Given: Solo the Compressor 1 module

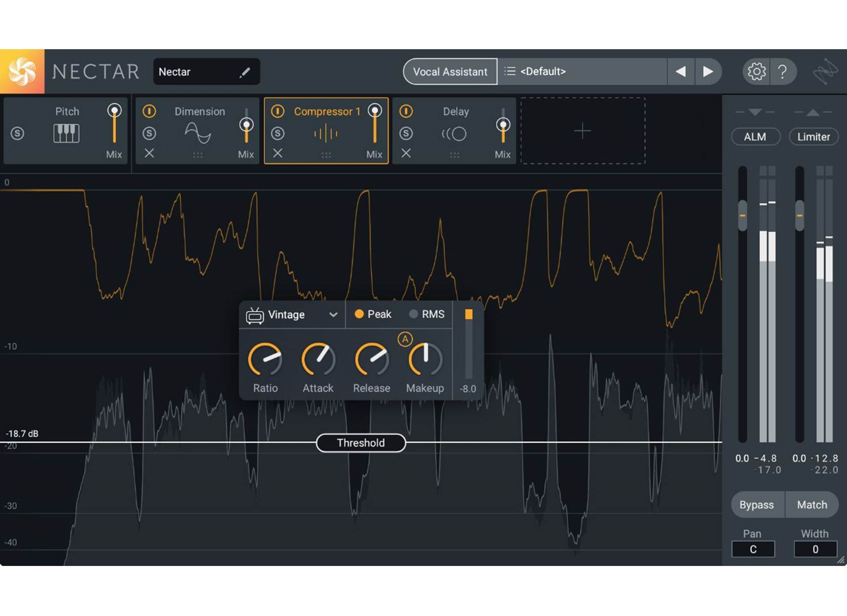Looking at the screenshot, I should click(278, 133).
